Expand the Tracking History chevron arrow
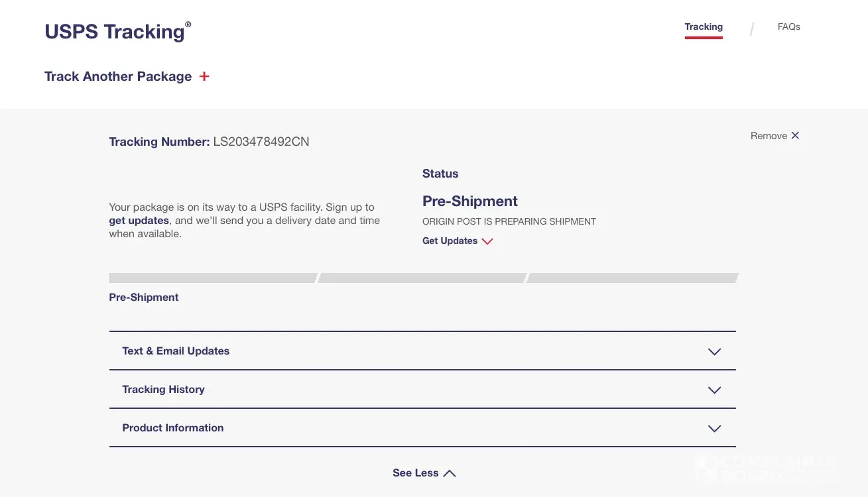The image size is (868, 497). click(x=714, y=390)
